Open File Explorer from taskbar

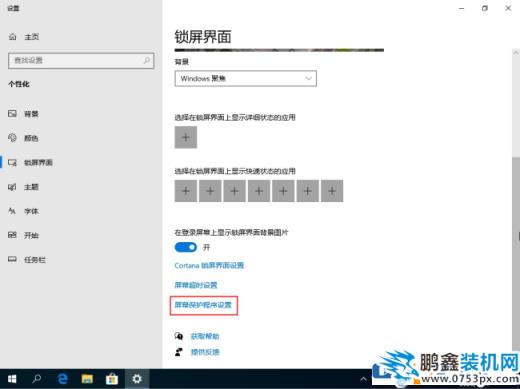(87, 379)
